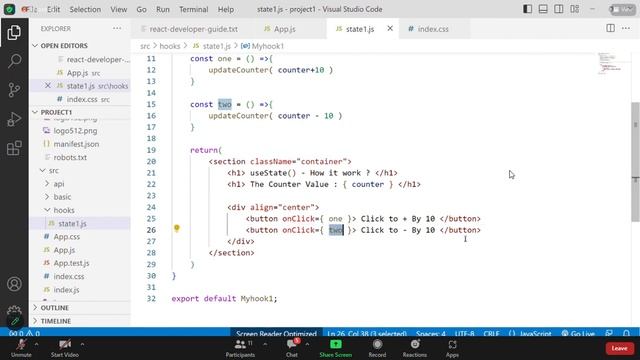Click the red Leave meeting button
The image size is (640, 360).
click(x=619, y=348)
